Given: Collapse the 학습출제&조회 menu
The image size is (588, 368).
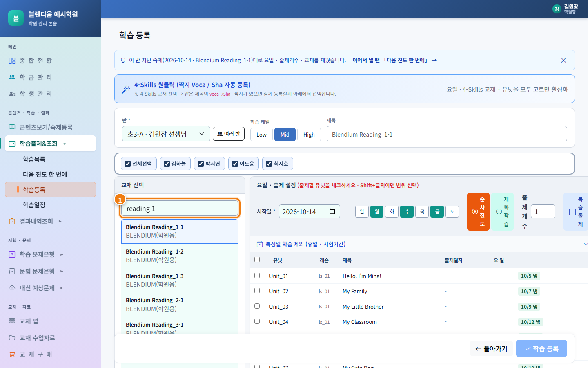Looking at the screenshot, I should (65, 144).
